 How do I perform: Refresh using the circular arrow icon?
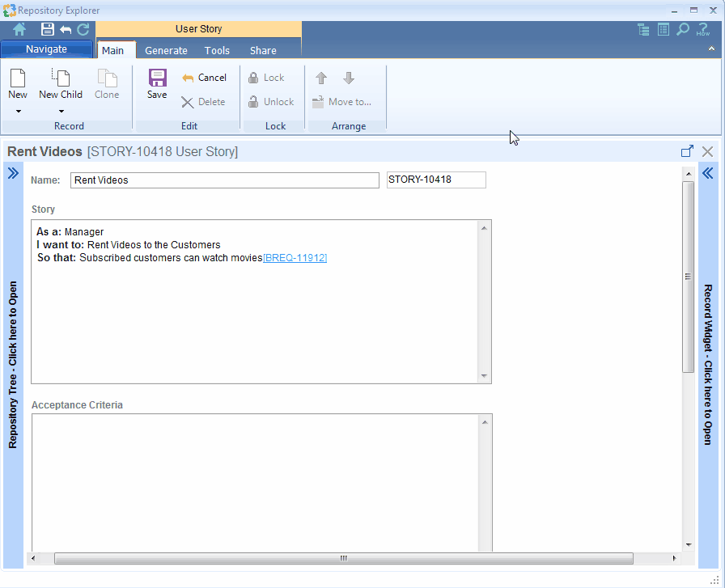(x=83, y=30)
